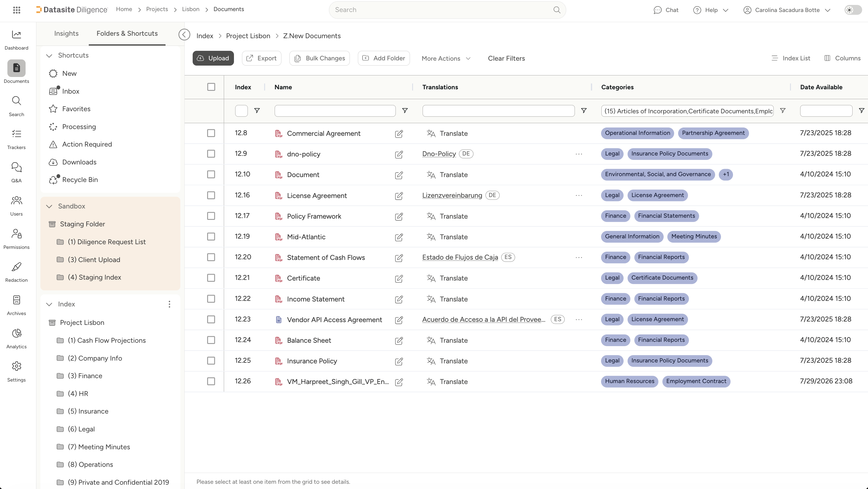Image resolution: width=868 pixels, height=489 pixels.
Task: Check the Commercial Agreement row checkbox
Action: [x=211, y=133]
